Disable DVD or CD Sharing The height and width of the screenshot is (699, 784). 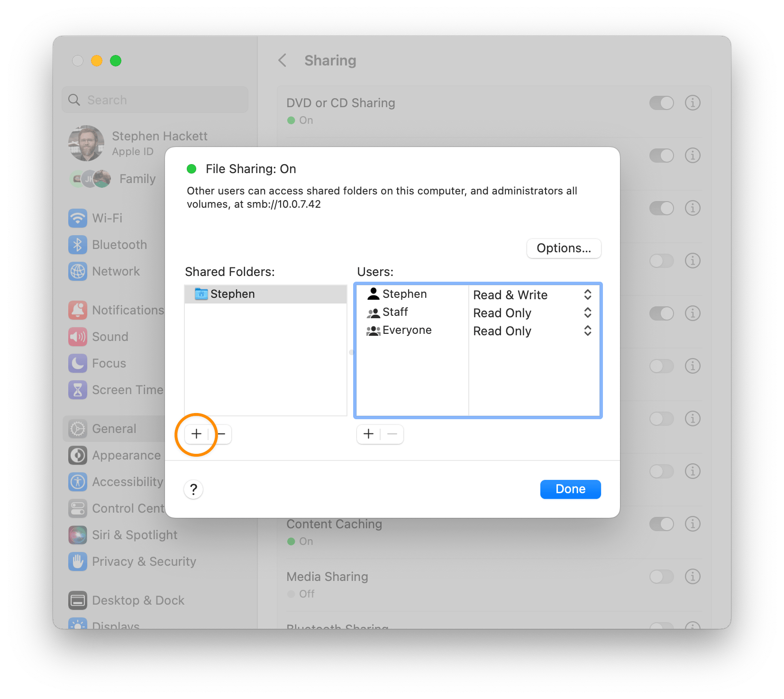click(x=662, y=103)
